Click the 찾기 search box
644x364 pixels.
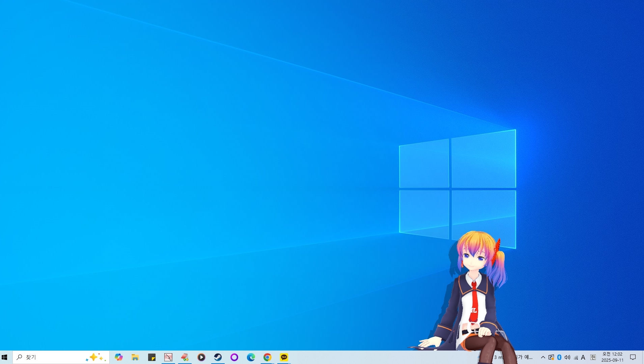tap(61, 357)
